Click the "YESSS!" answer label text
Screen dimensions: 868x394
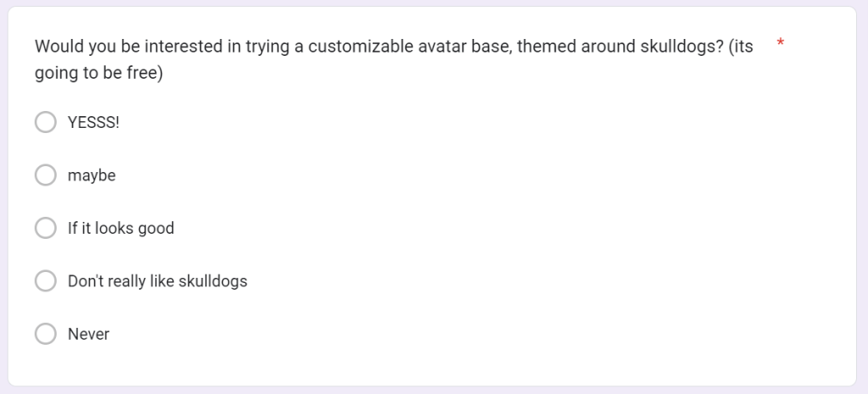pos(93,122)
